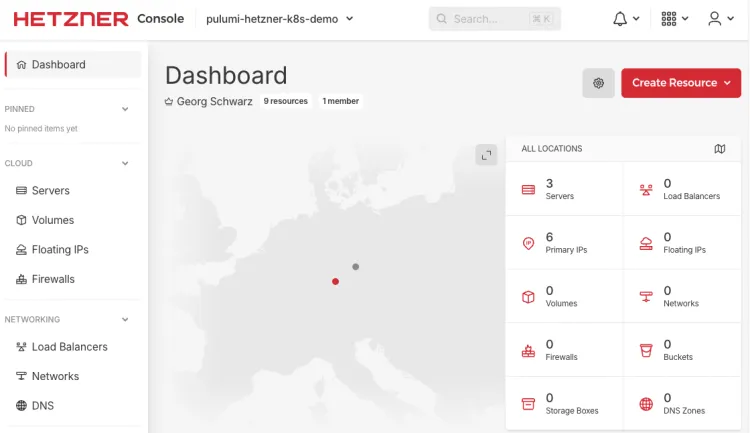Open Load Balancers from the sidebar
This screenshot has height=433, width=750.
point(69,347)
